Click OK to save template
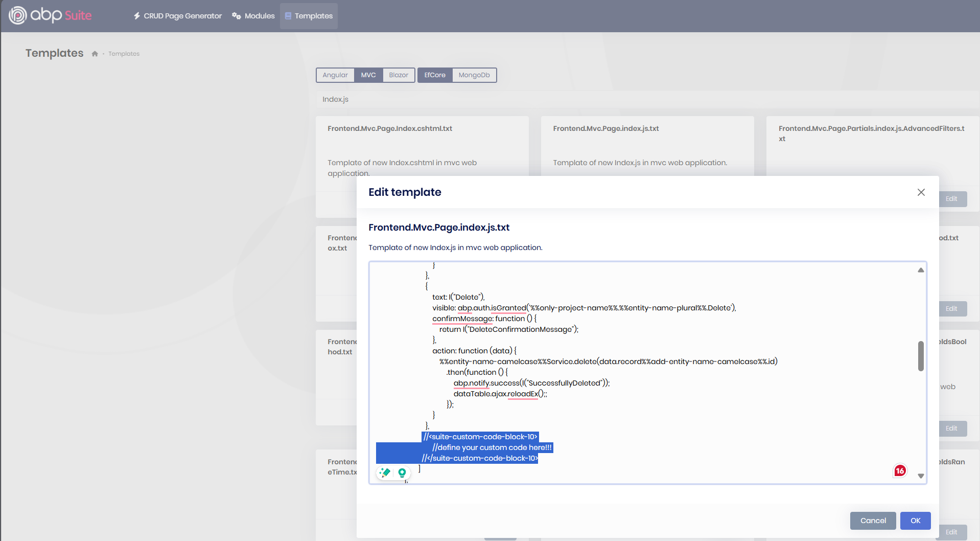Screen dimensions: 980x541 915,521
